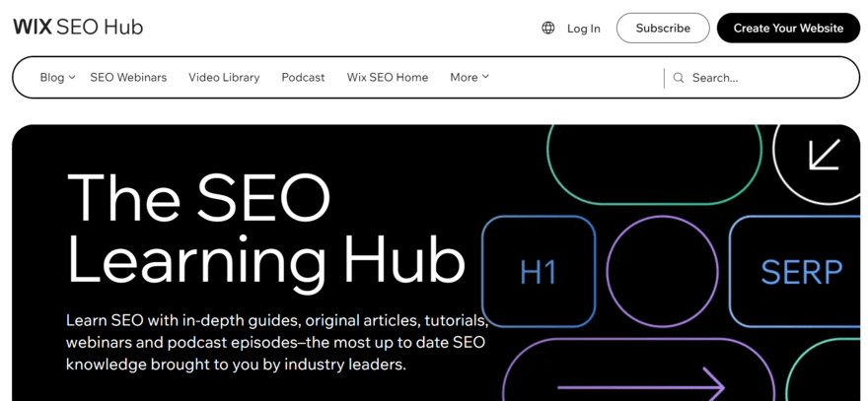Select the Blog menu label
The height and width of the screenshot is (401, 868).
pyautogui.click(x=52, y=78)
